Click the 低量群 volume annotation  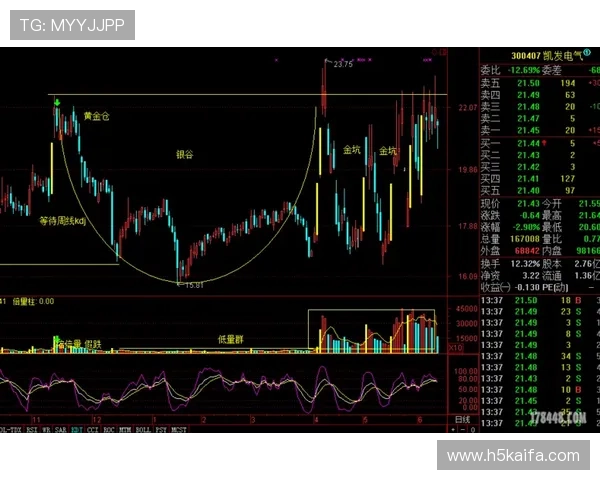230,339
